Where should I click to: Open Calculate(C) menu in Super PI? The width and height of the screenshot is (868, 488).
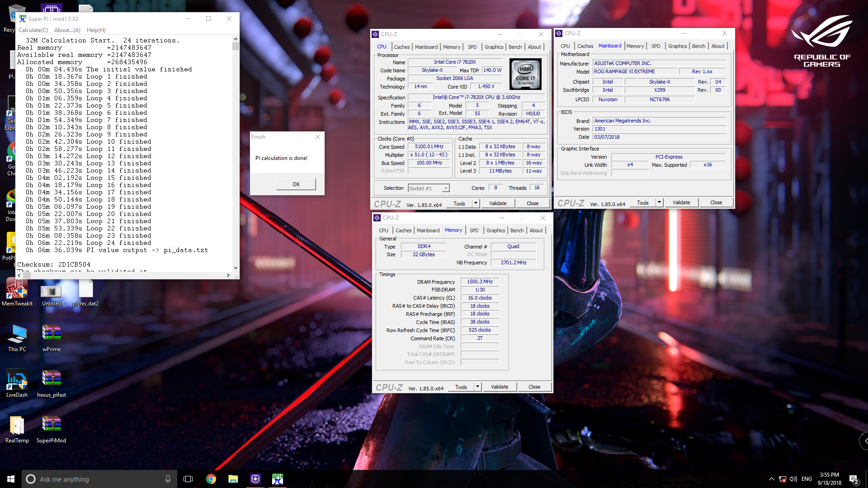click(x=33, y=30)
